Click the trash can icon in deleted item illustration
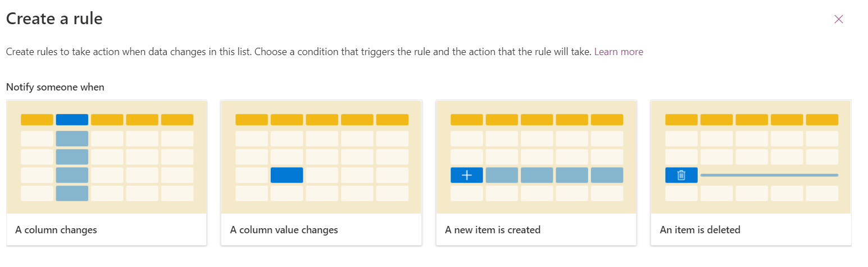The height and width of the screenshot is (267, 868). pyautogui.click(x=681, y=175)
